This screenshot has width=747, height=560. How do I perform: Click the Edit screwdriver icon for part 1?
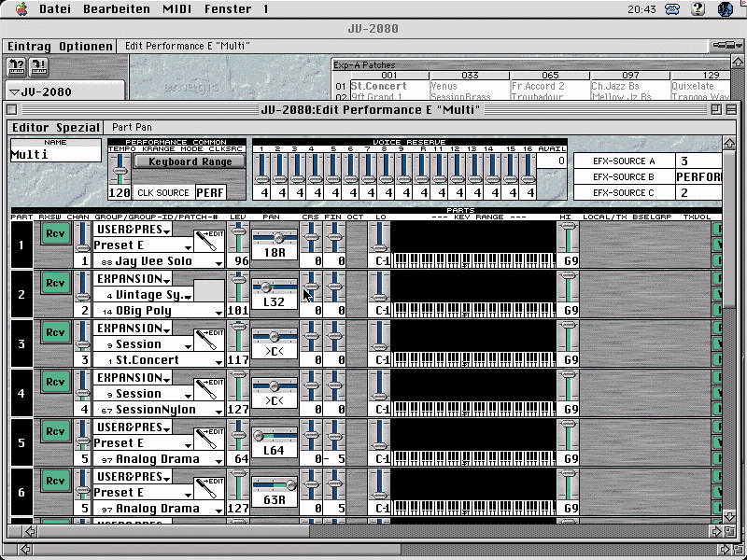click(x=209, y=241)
